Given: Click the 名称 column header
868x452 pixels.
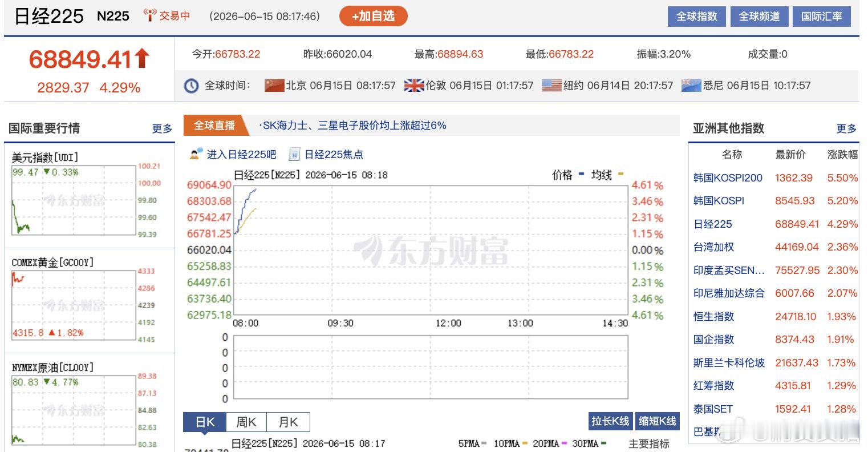Looking at the screenshot, I should point(732,155).
